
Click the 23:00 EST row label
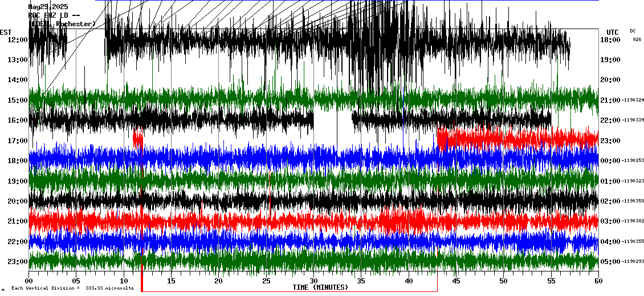(x=18, y=262)
